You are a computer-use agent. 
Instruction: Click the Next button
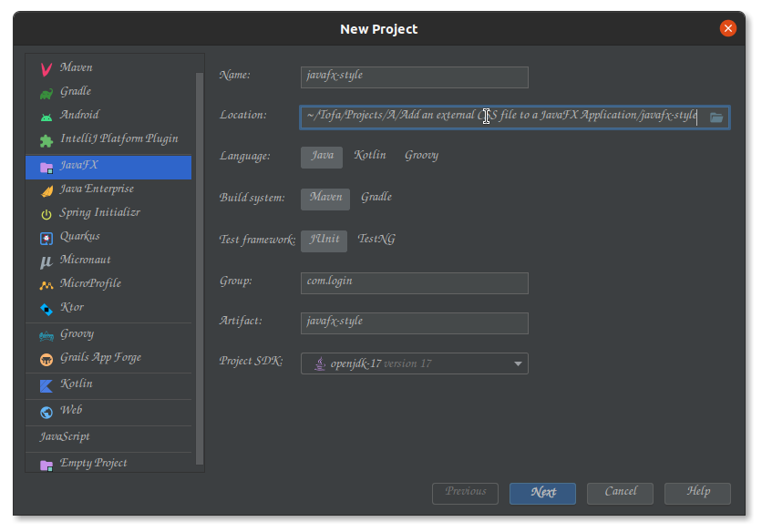pos(542,493)
